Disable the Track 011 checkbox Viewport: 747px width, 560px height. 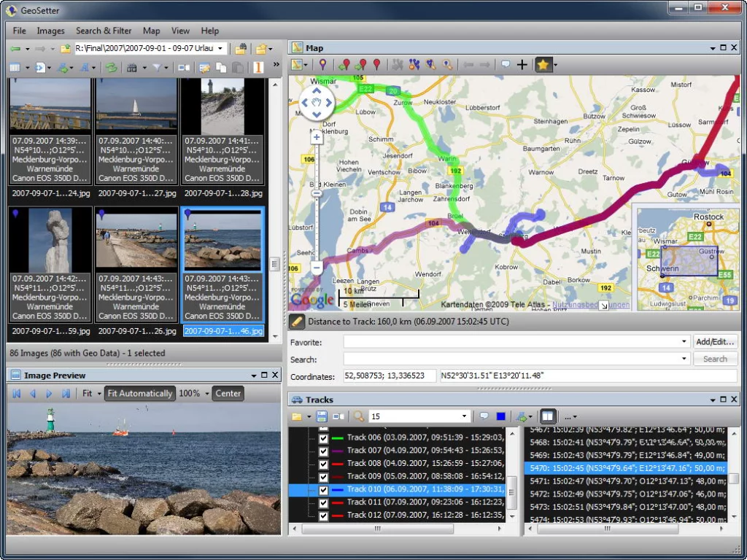tap(323, 502)
